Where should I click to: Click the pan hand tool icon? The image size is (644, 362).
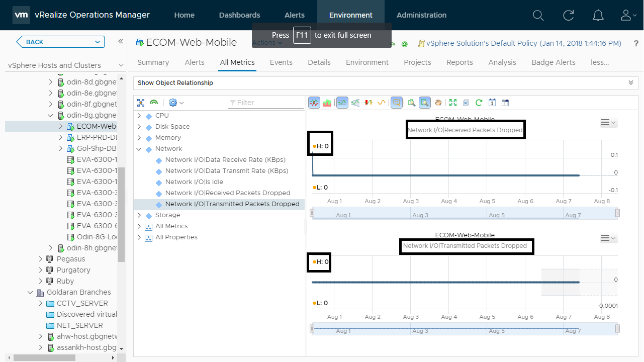tap(438, 103)
